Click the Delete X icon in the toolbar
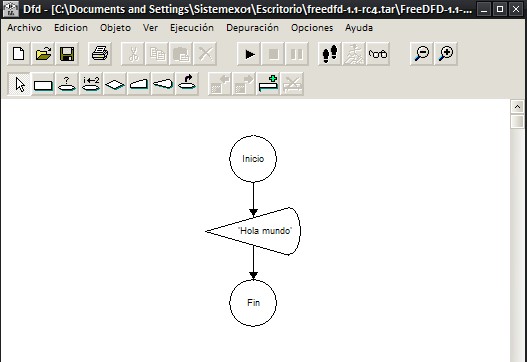527x362 pixels. coord(205,54)
